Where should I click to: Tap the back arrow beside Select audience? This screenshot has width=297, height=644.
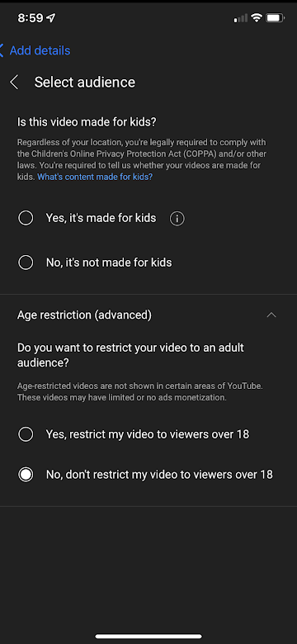pos(14,82)
